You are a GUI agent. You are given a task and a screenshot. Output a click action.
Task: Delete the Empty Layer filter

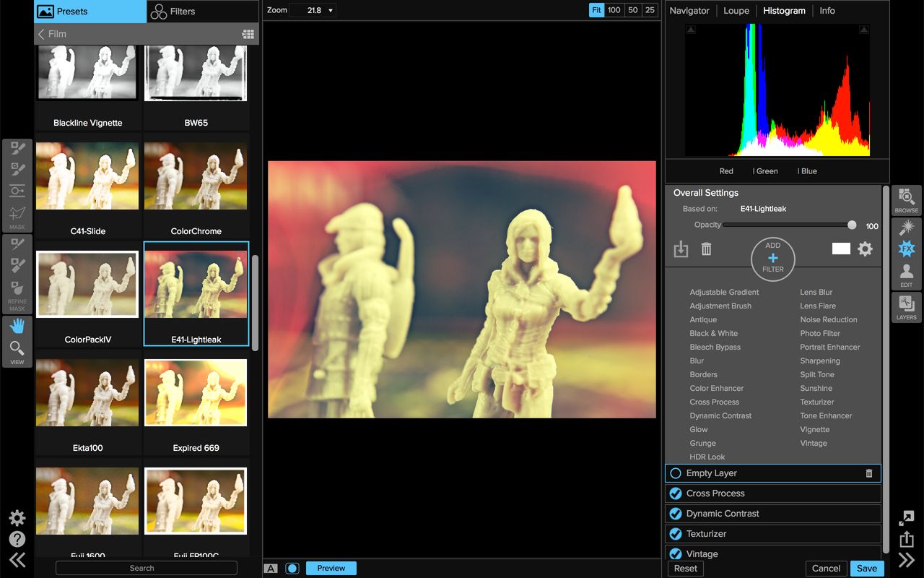click(869, 473)
